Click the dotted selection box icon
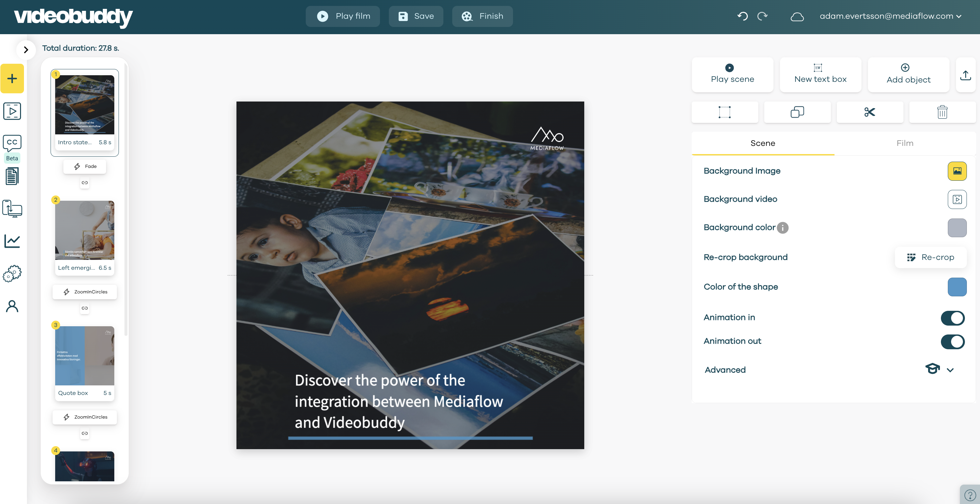 (x=724, y=112)
